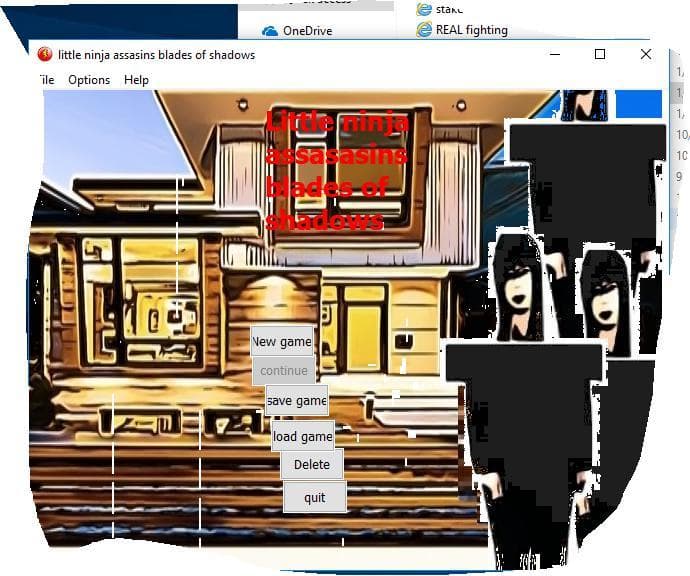
Task: Start a New game
Action: pos(282,341)
